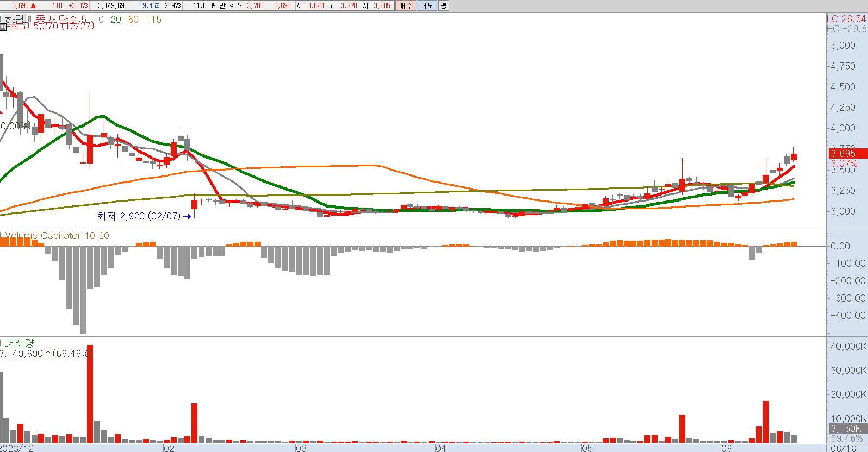
Task: Click the 매도 (sell) button
Action: click(x=427, y=6)
